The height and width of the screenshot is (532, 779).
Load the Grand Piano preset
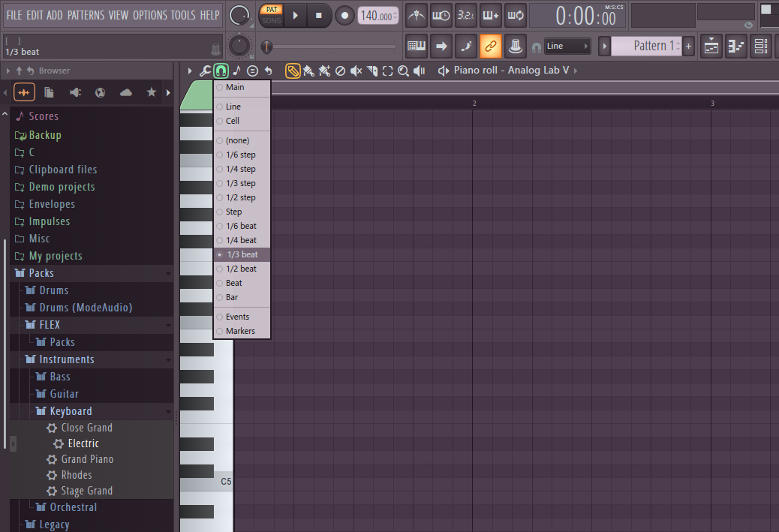pos(86,459)
